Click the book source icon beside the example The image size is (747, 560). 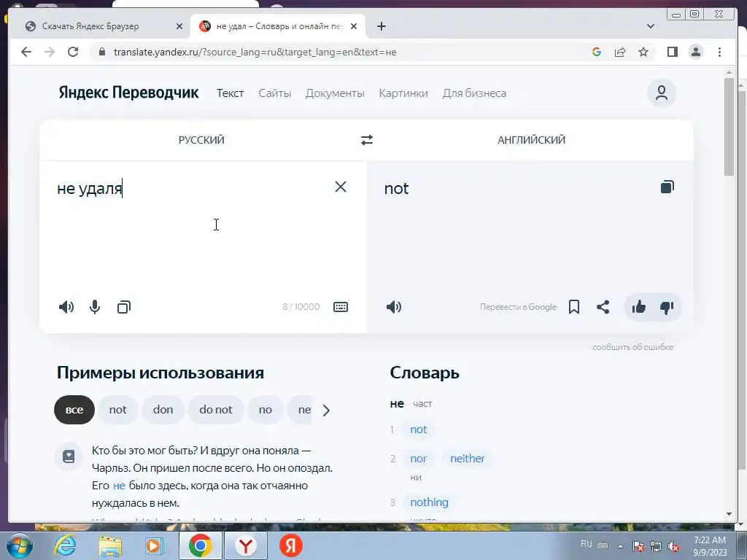[x=69, y=457]
